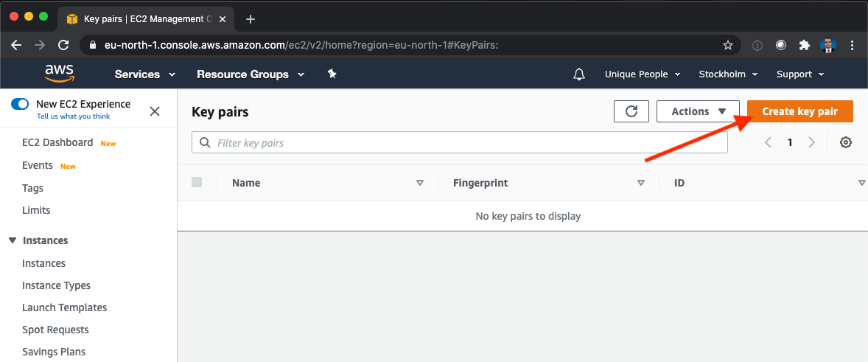Open the Tell us what you think link
This screenshot has width=868, height=362.
[73, 116]
